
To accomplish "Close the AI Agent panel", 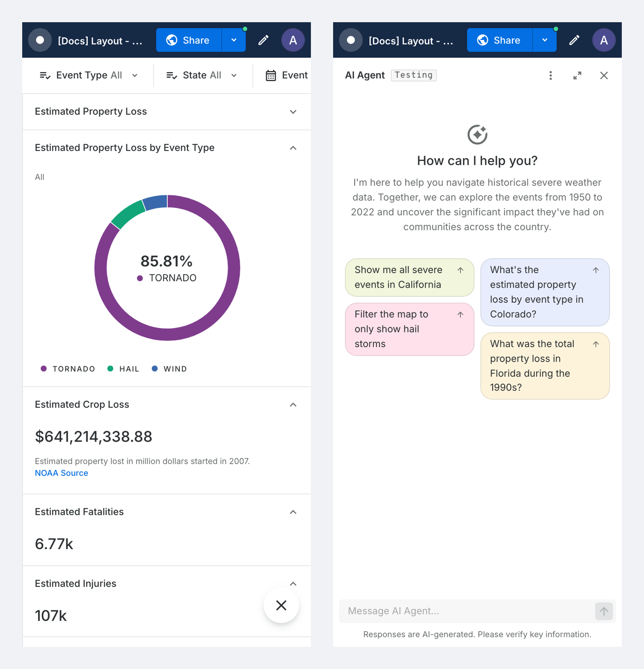I will (x=604, y=75).
